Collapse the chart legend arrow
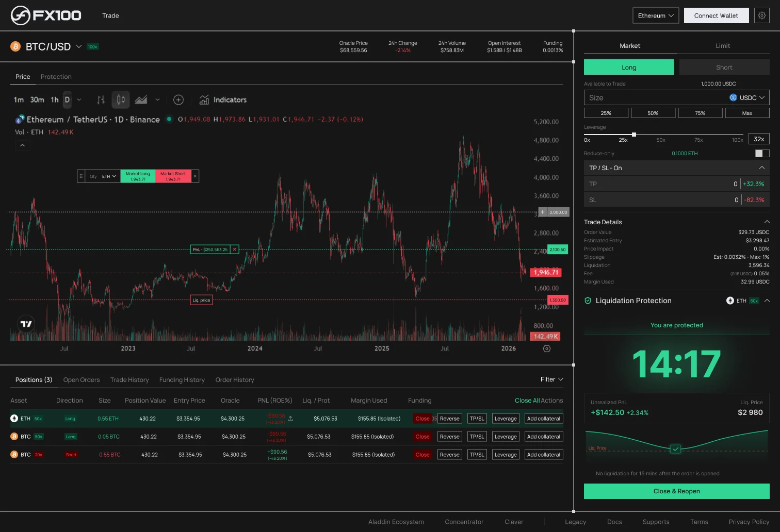The image size is (780, 532). click(x=22, y=145)
